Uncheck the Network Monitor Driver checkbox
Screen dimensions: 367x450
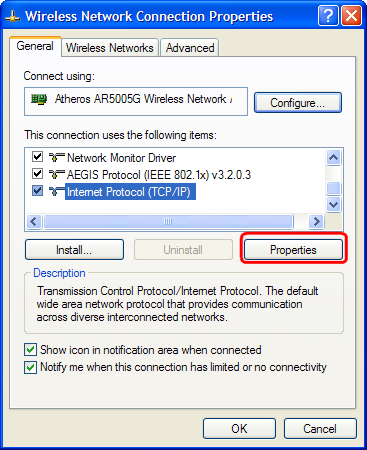[x=37, y=157]
